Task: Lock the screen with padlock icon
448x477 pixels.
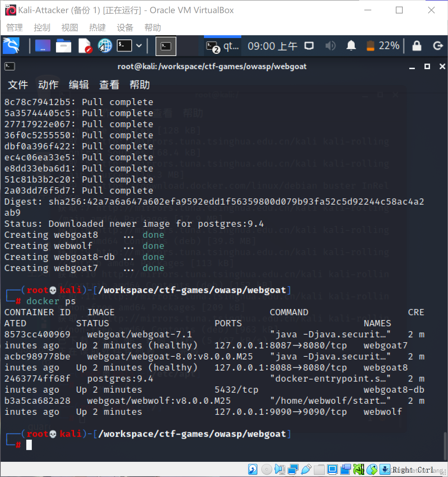Action: tap(417, 46)
